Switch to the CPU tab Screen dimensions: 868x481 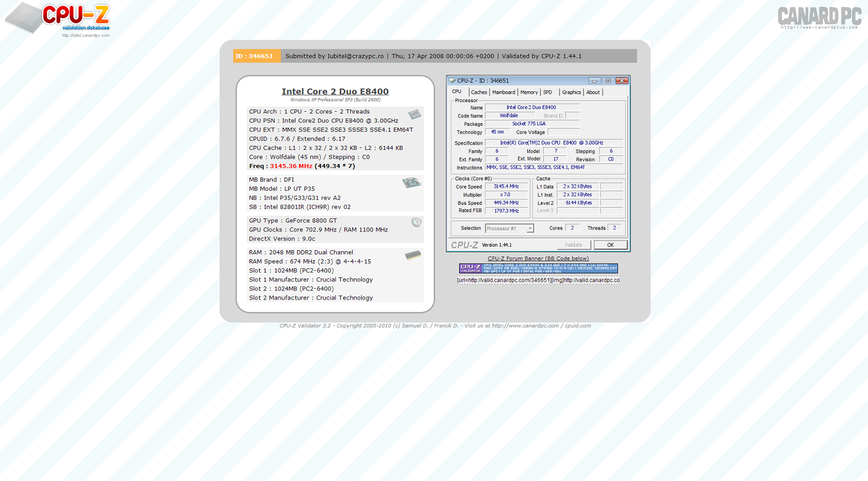pos(456,92)
